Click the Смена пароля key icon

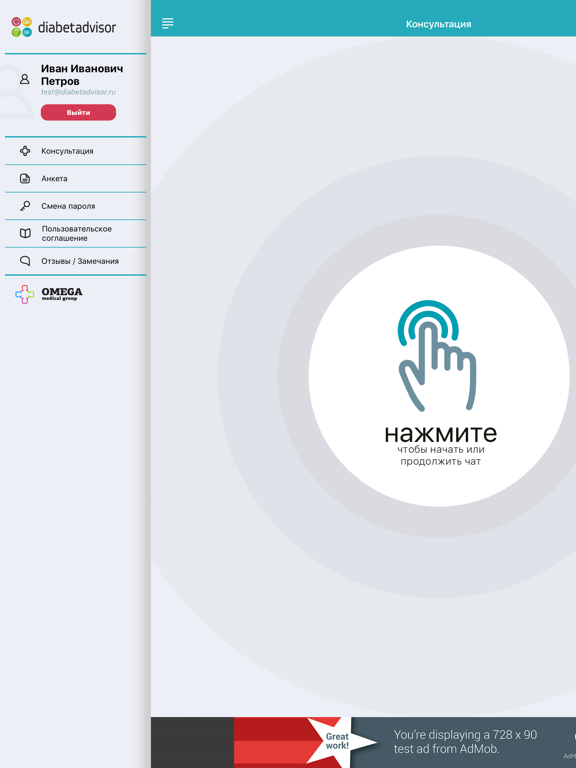(25, 206)
